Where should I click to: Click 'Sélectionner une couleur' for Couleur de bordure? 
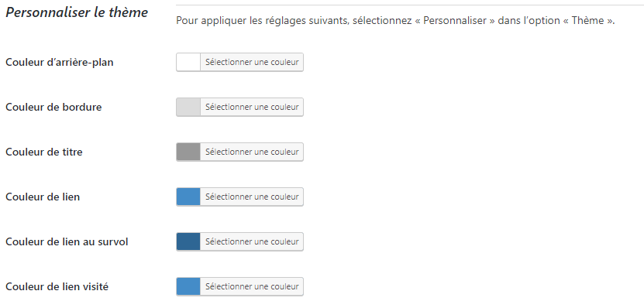pos(252,107)
